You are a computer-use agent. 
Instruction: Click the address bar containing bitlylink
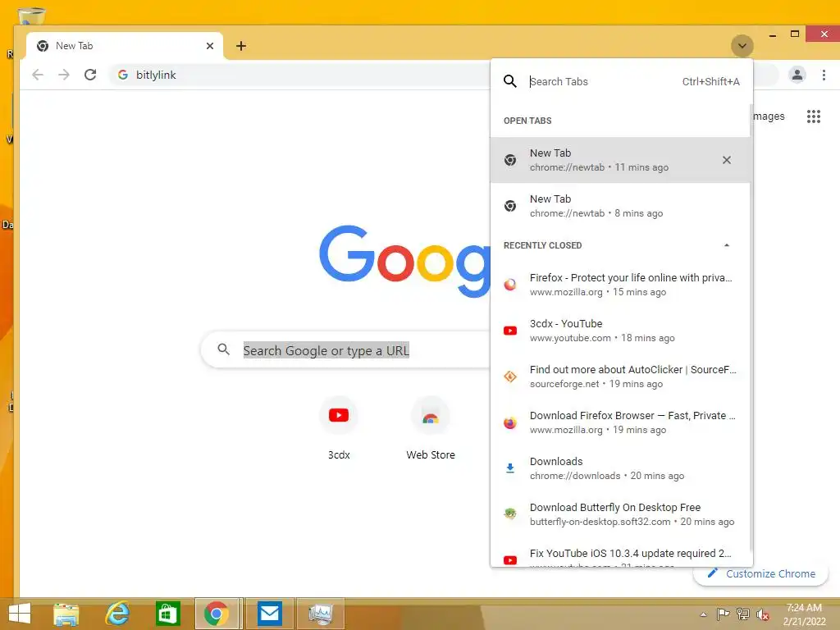click(300, 75)
